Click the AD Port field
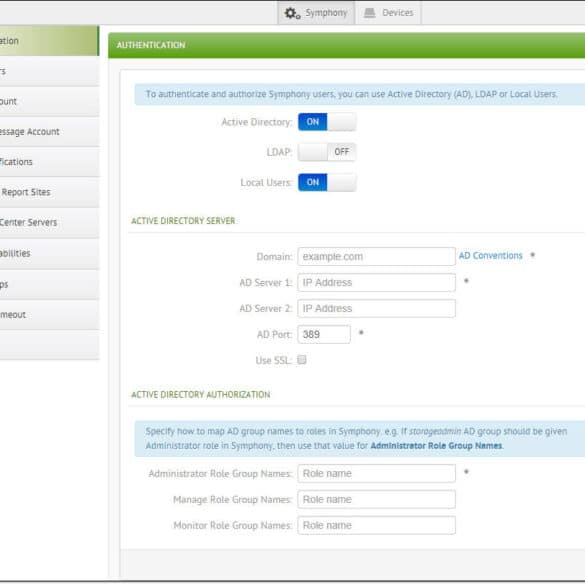 (x=324, y=334)
